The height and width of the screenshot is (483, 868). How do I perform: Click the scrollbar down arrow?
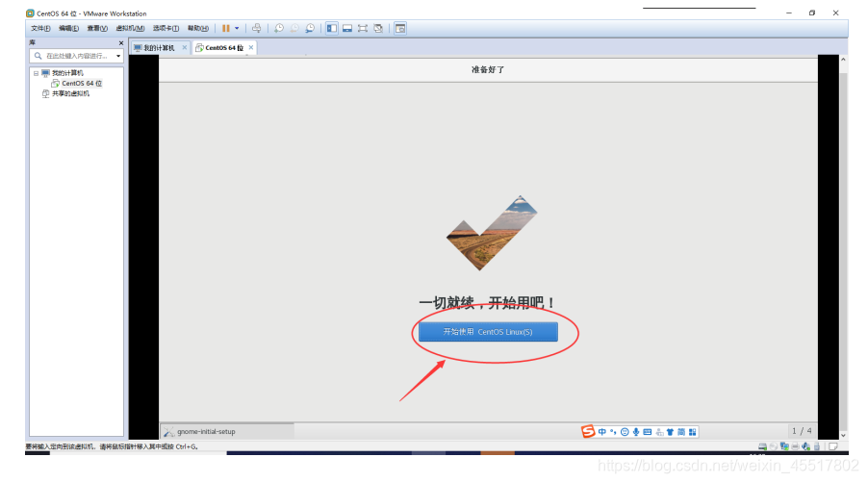coord(844,436)
